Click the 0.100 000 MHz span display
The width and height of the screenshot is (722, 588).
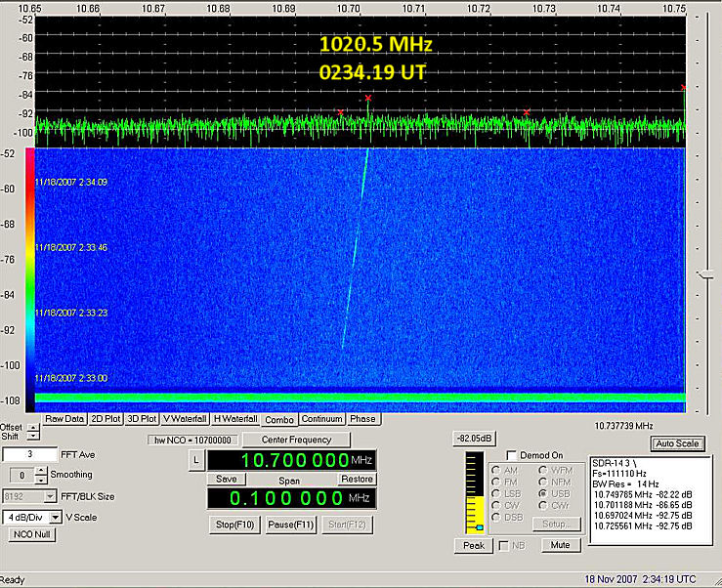pos(291,498)
